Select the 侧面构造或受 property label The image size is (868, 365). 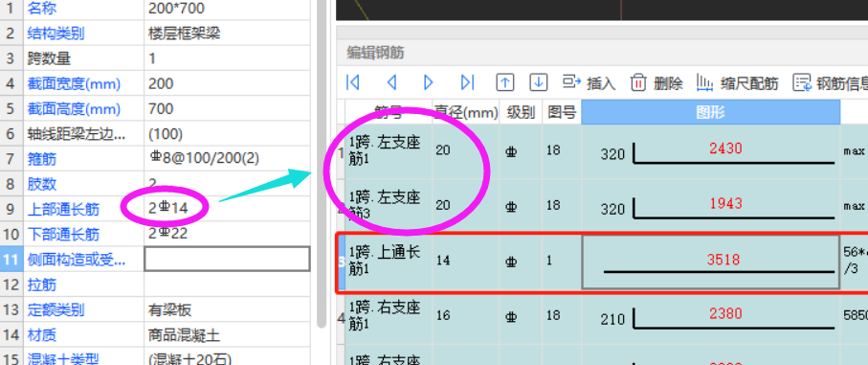tap(77, 260)
